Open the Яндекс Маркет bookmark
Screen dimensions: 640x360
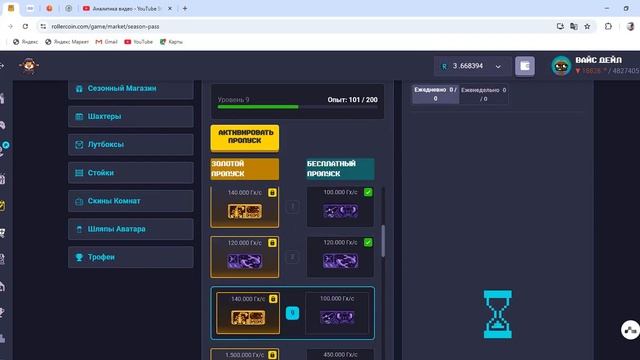click(x=67, y=42)
